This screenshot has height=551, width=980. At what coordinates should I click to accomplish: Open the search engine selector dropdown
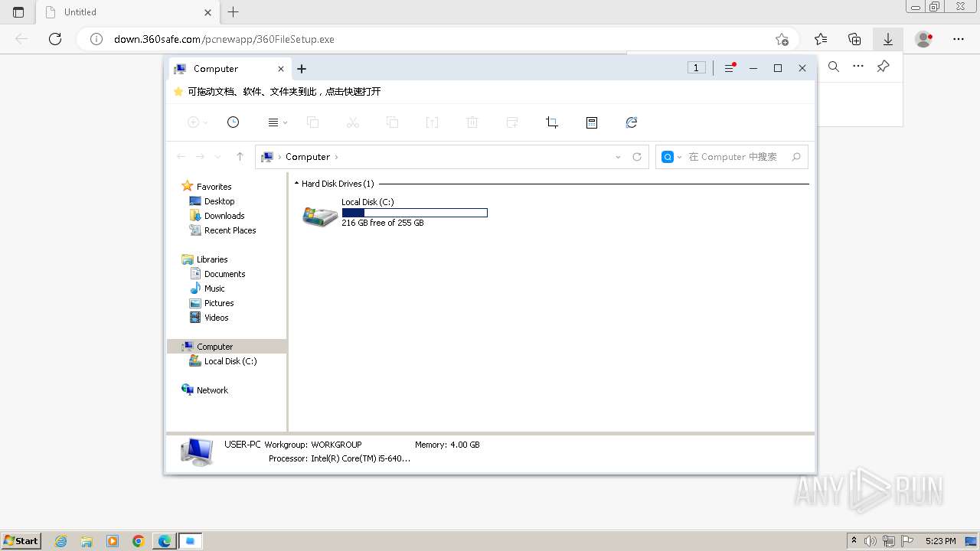pos(671,157)
